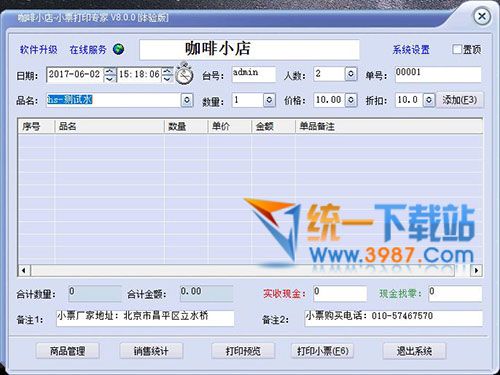This screenshot has height=375, width=500.
Task: Open the 软件升级 software upgrade link
Action: pos(39,50)
